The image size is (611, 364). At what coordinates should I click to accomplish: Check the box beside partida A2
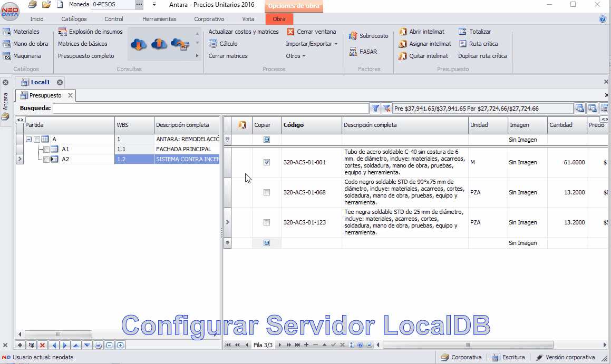point(46,159)
